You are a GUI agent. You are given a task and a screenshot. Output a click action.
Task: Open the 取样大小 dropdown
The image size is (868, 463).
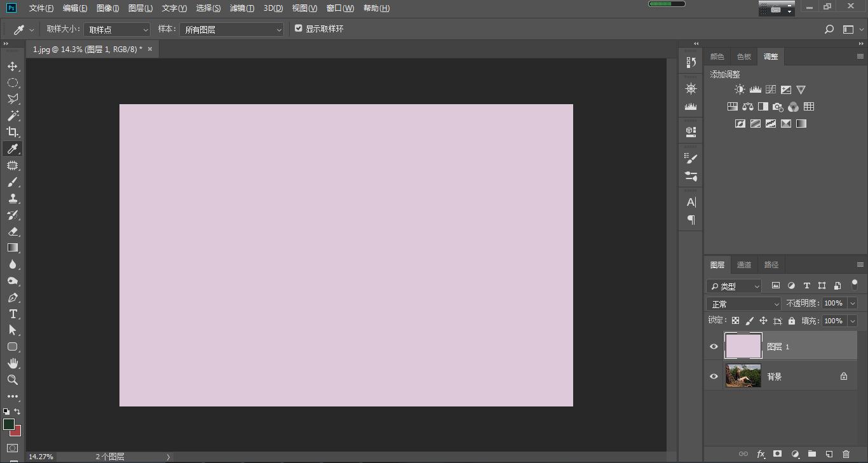pyautogui.click(x=118, y=30)
